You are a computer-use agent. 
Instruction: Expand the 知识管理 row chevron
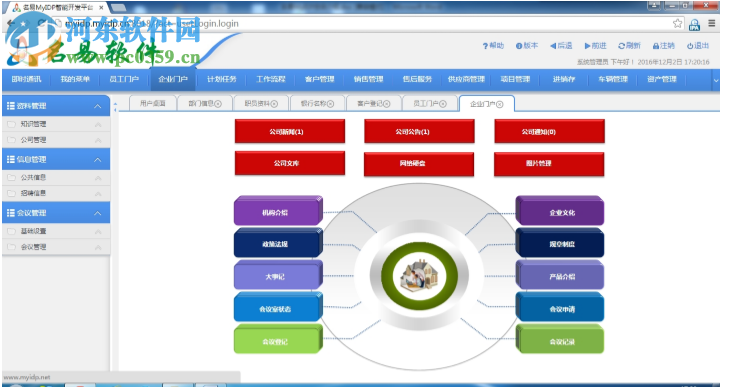pos(98,124)
